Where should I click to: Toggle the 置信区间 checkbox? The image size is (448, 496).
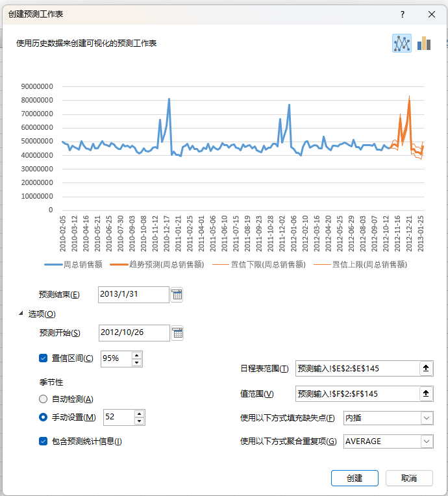pyautogui.click(x=43, y=358)
